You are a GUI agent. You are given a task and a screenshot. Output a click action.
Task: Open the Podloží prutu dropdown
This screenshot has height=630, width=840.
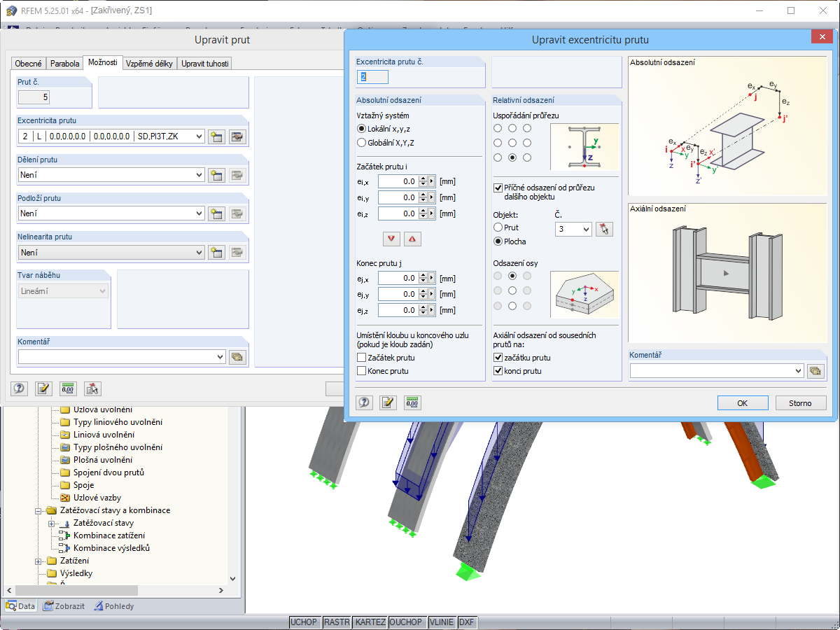click(x=199, y=213)
